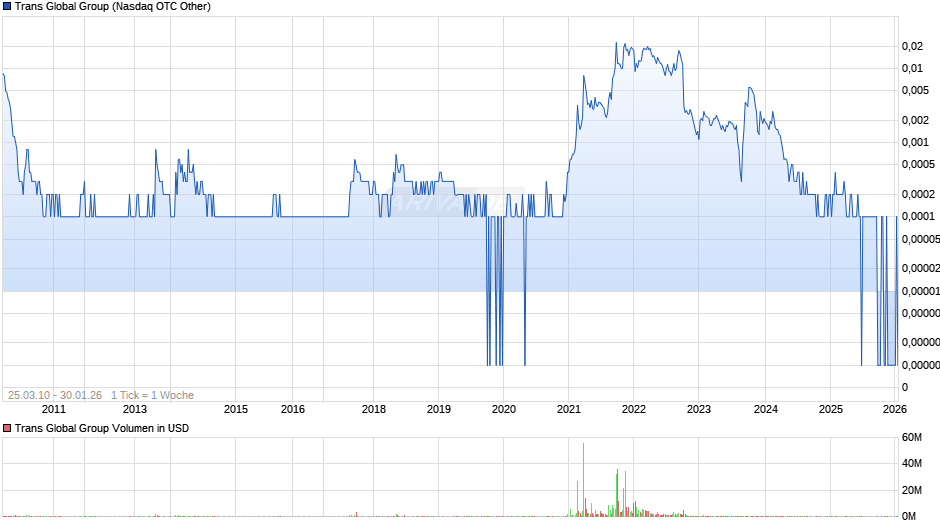Click the 2016 year label
Viewport: 940px width, 526px height.
click(293, 409)
